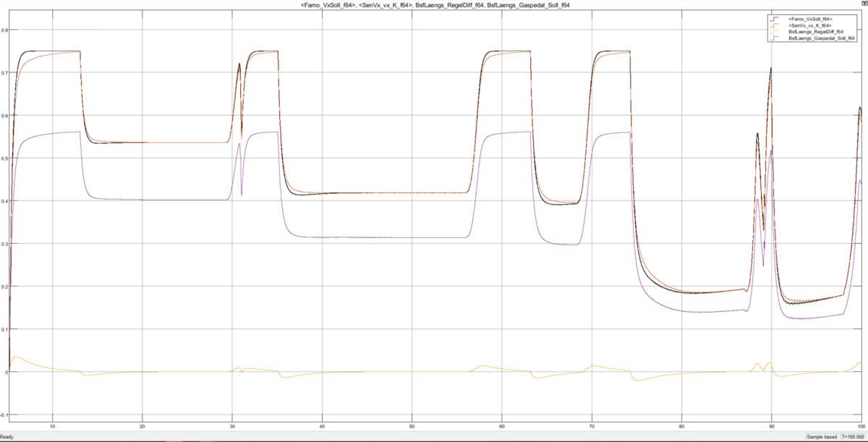This screenshot has height=442, width=868.
Task: Click the orange line swatch in legend
Action: point(775,25)
